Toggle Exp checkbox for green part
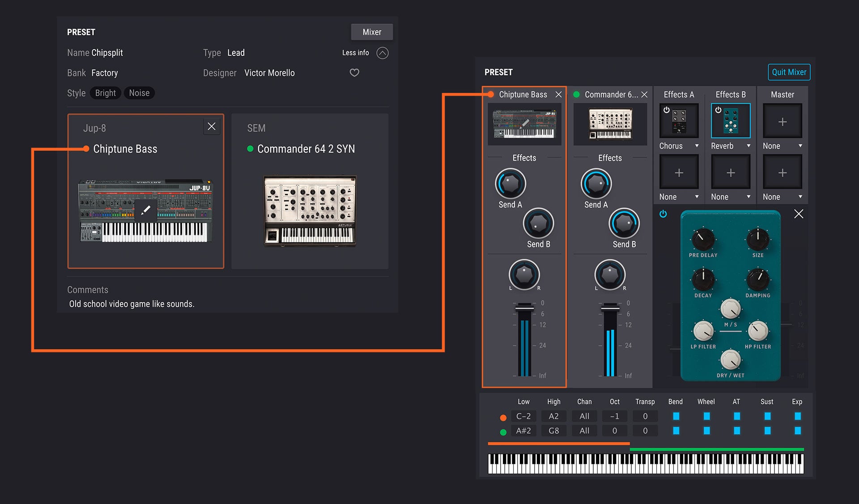The width and height of the screenshot is (859, 504). coord(797,431)
